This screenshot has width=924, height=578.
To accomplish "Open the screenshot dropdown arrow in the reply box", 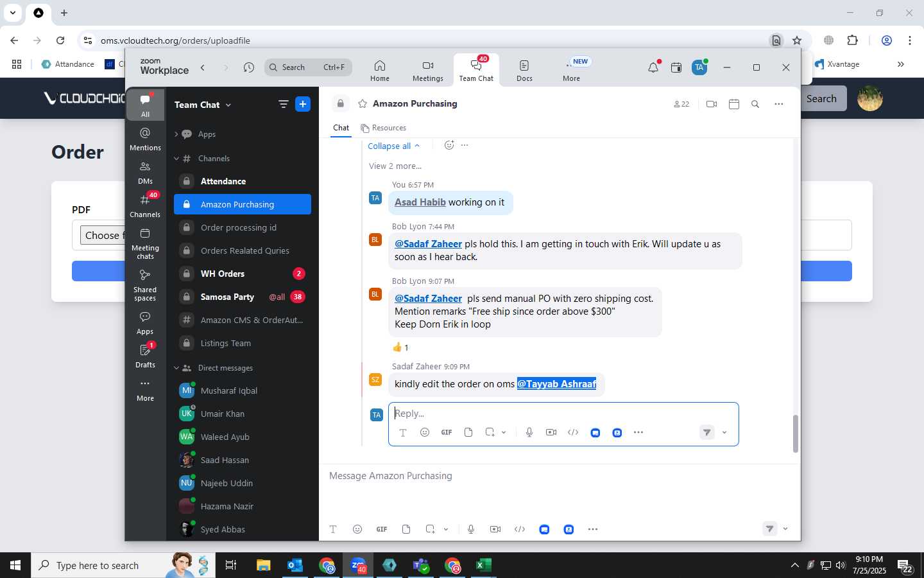I will tap(504, 432).
